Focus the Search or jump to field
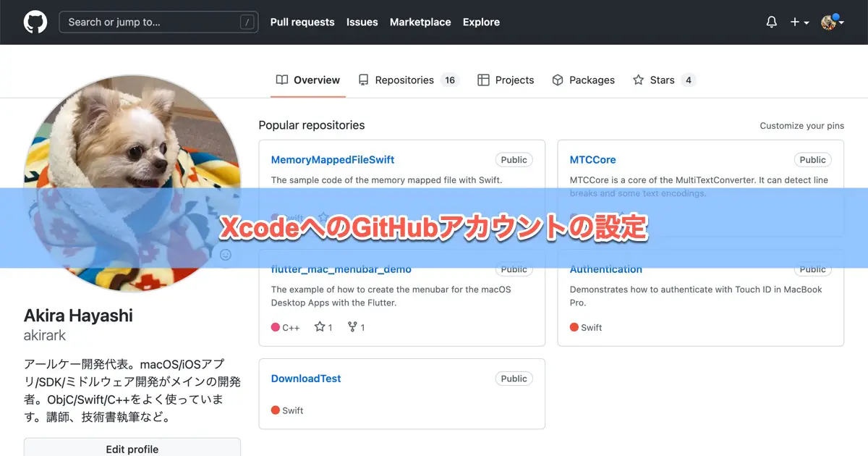The height and width of the screenshot is (456, 868). (x=158, y=22)
